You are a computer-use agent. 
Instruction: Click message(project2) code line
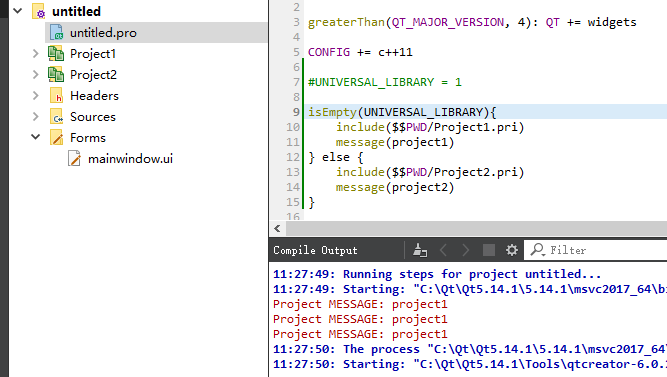tap(395, 187)
